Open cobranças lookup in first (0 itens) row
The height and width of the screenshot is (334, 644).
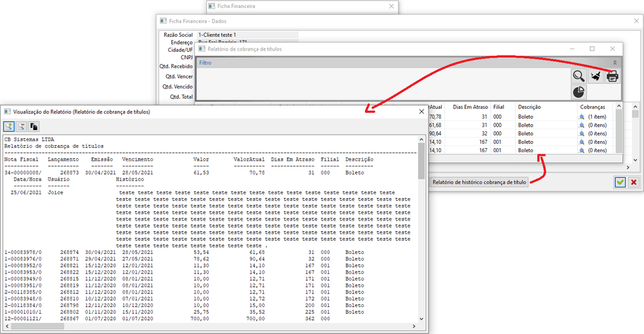582,125
